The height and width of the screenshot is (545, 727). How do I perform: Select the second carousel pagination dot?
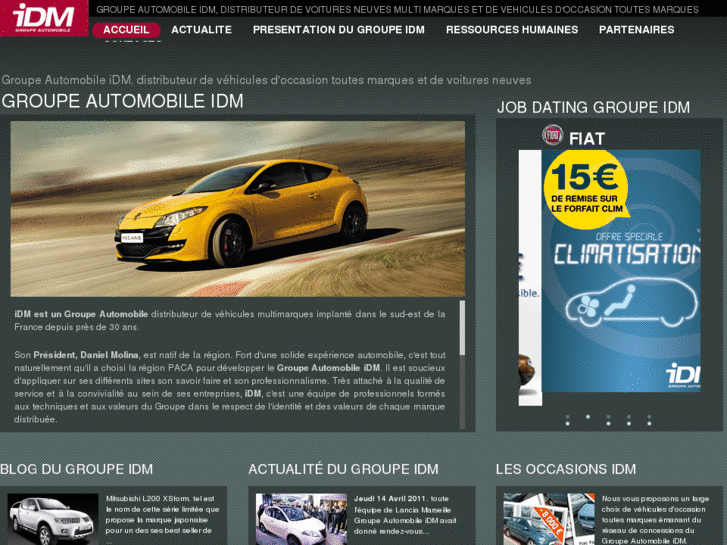point(588,417)
